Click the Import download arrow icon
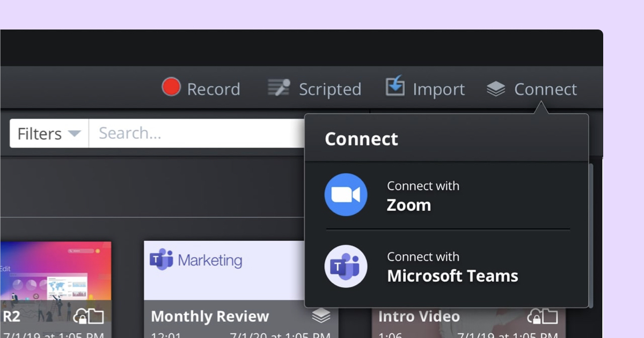Screen dimensions: 644x338 point(395,86)
